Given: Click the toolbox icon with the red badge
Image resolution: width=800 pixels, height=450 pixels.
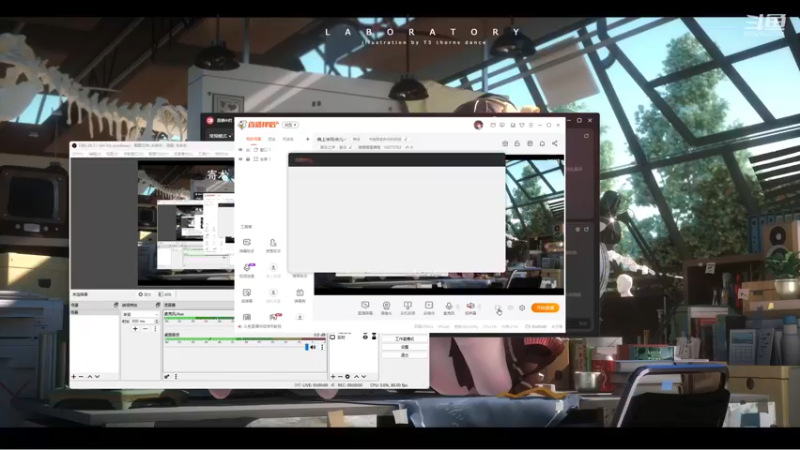Looking at the screenshot, I should 274,317.
